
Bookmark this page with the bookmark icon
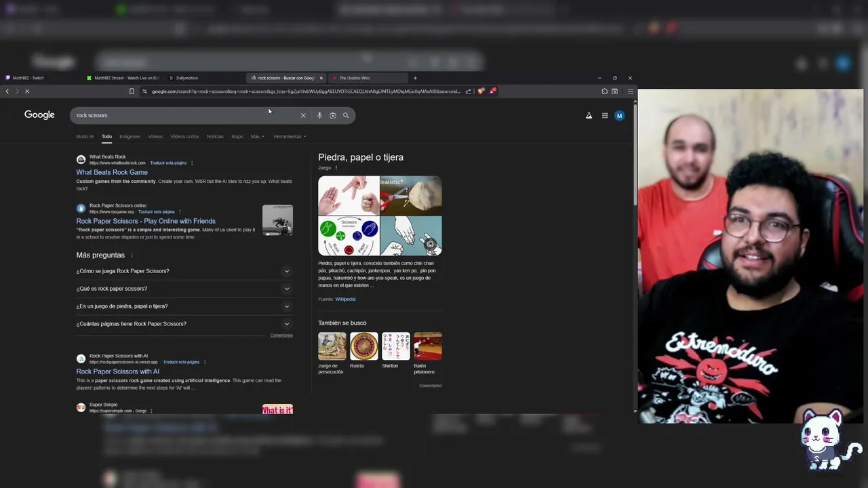click(132, 91)
